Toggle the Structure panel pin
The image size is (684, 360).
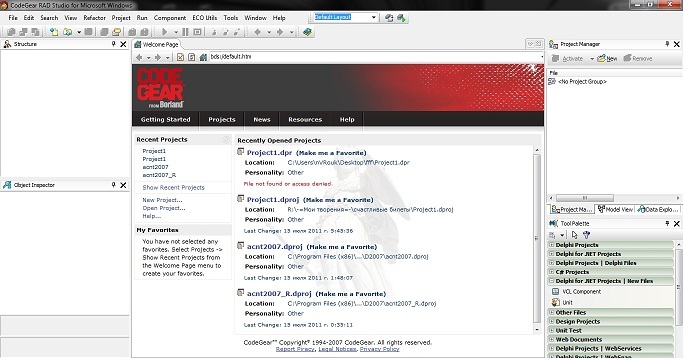tap(113, 44)
